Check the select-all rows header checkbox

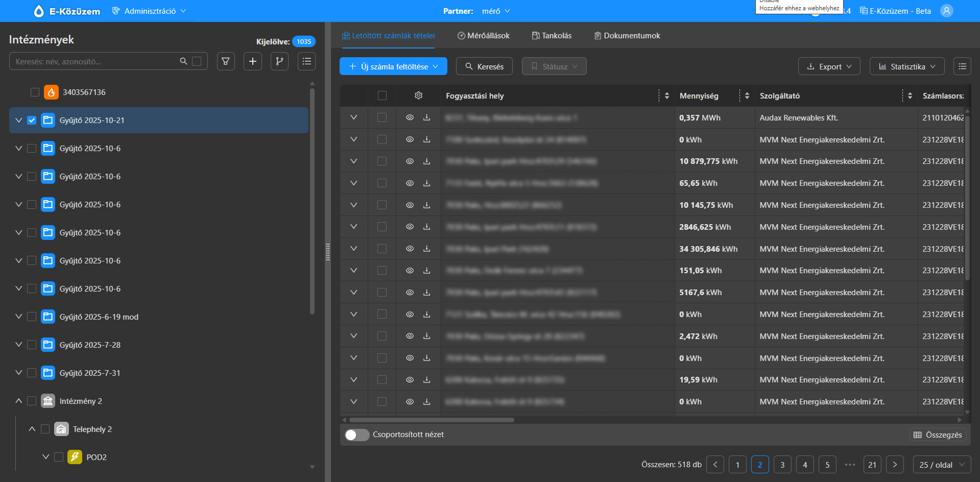(382, 95)
